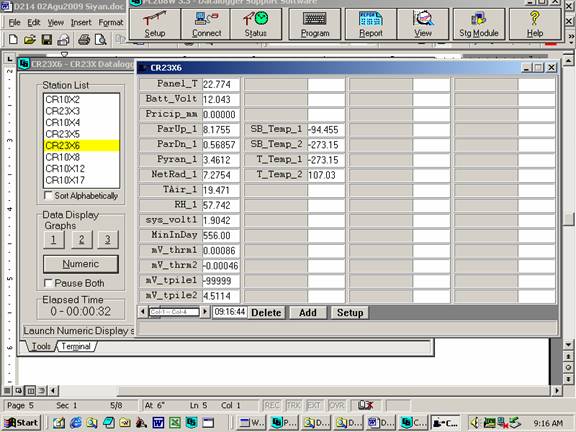The image size is (576, 432).
Task: Click Word's vertical scrollbar thumb
Action: tap(568, 219)
